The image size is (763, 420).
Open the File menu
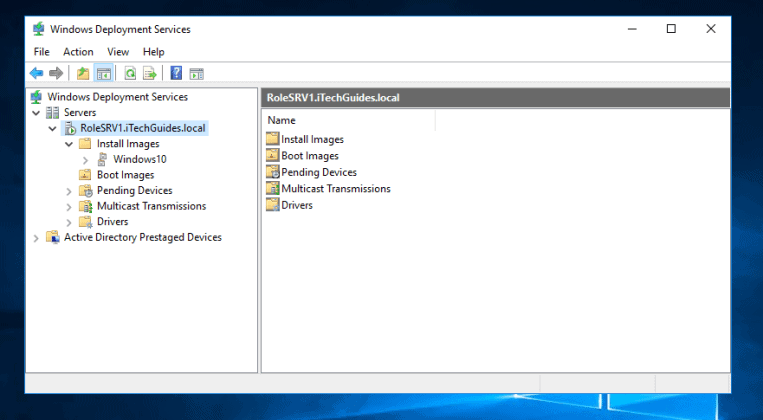click(x=41, y=52)
